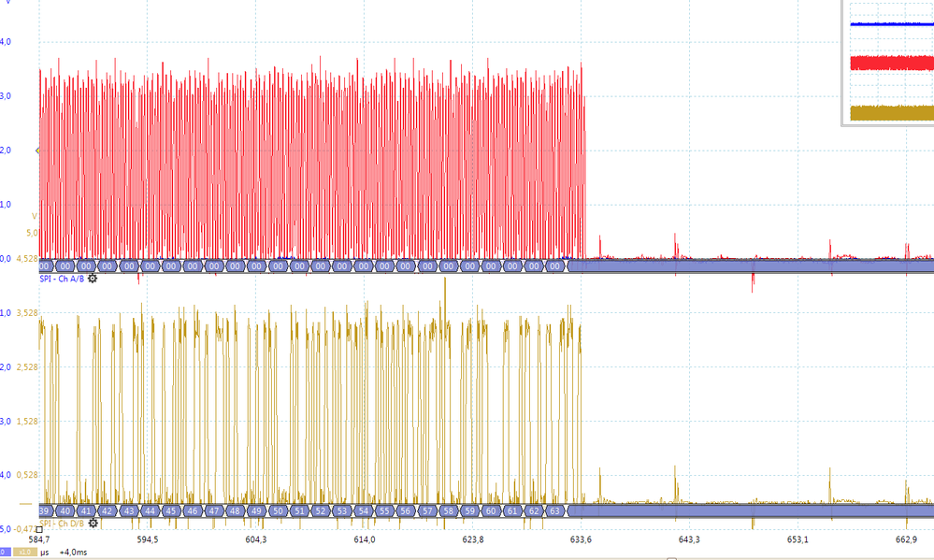This screenshot has height=560, width=934.
Task: Select decoded SPI packet 49
Action: click(x=256, y=510)
